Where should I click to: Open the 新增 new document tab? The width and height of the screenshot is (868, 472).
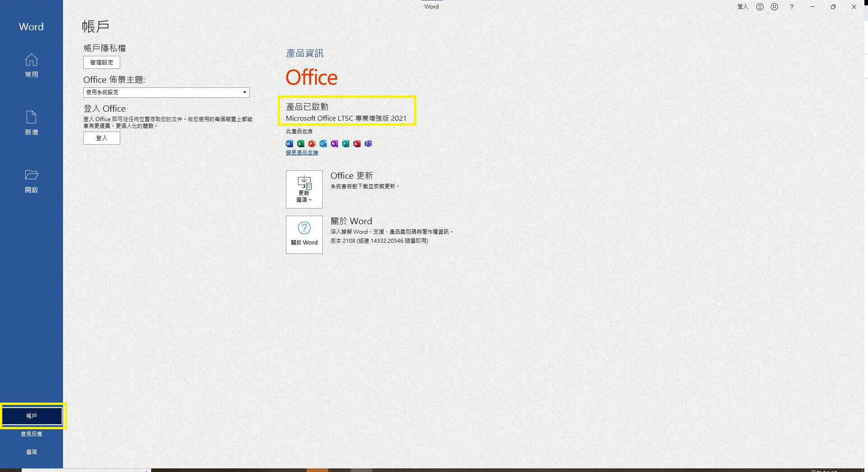[32, 123]
